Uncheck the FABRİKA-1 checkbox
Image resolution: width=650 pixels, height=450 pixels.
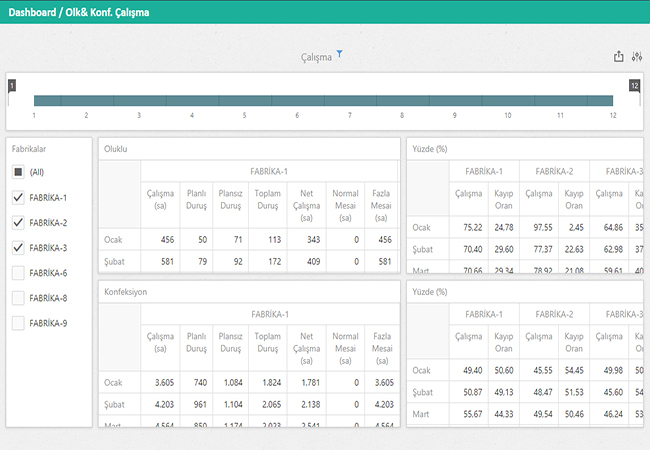[x=17, y=198]
